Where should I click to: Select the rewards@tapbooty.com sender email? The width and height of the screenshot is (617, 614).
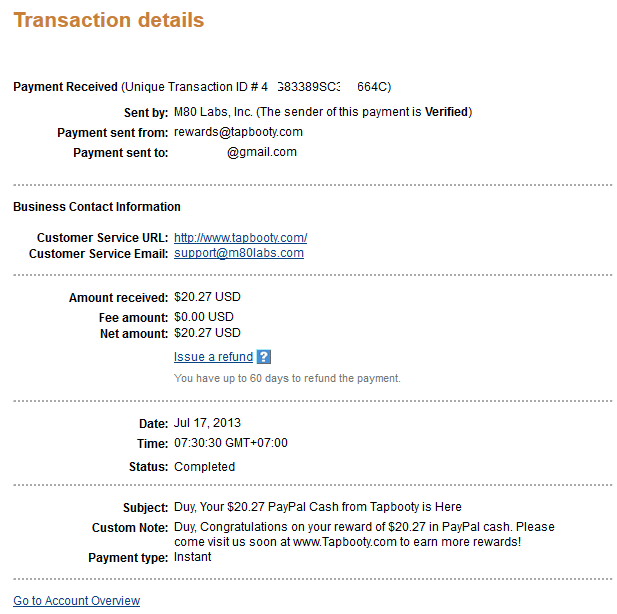pyautogui.click(x=238, y=132)
